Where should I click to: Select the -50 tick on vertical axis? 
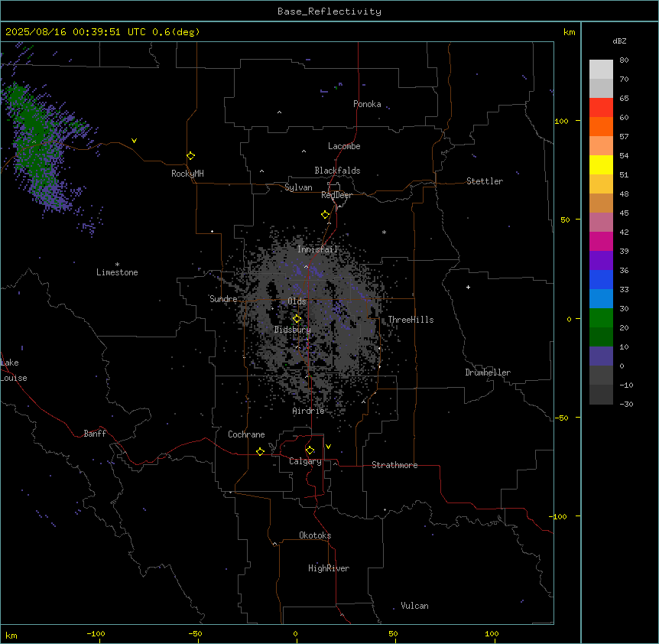[x=561, y=418]
